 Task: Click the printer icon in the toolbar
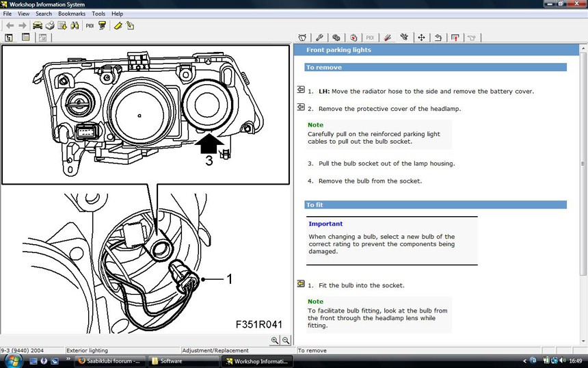click(50, 25)
